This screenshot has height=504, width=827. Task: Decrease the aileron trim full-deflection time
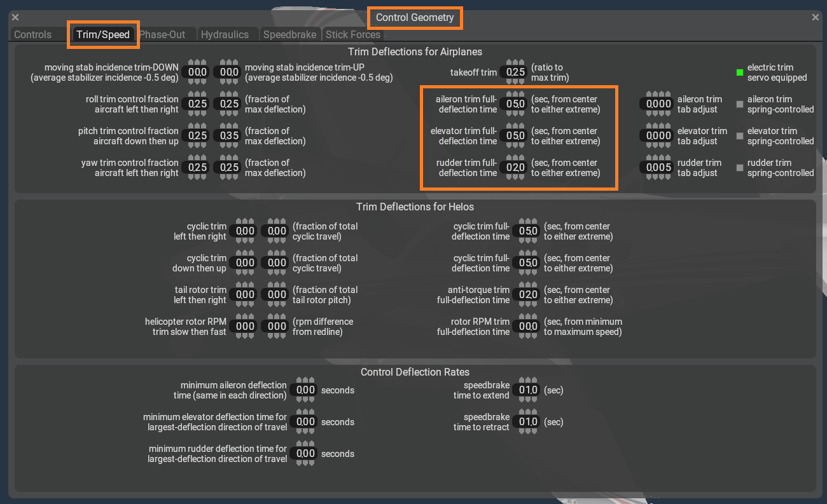point(514,114)
